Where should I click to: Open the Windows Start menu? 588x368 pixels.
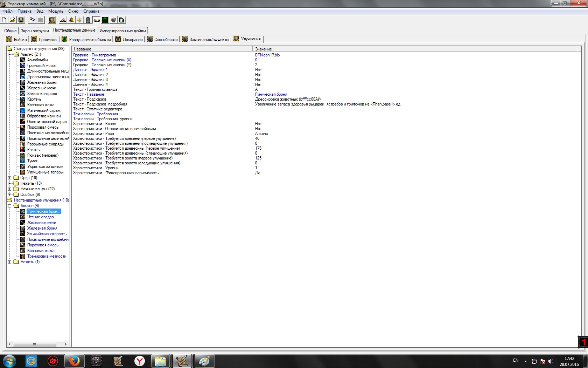pos(9,361)
